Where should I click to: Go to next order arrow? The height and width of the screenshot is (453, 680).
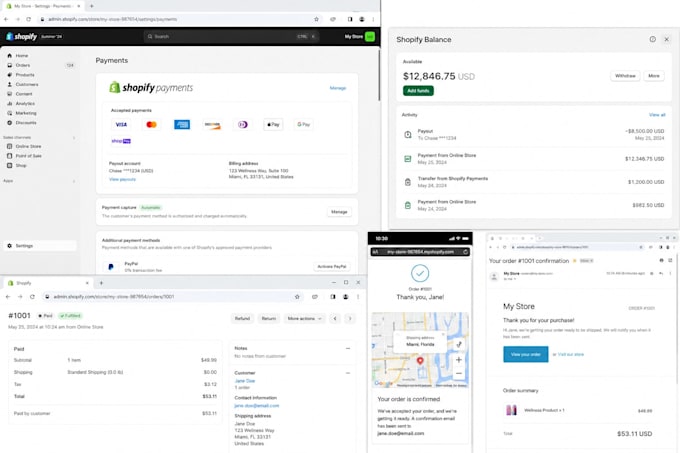tap(350, 318)
